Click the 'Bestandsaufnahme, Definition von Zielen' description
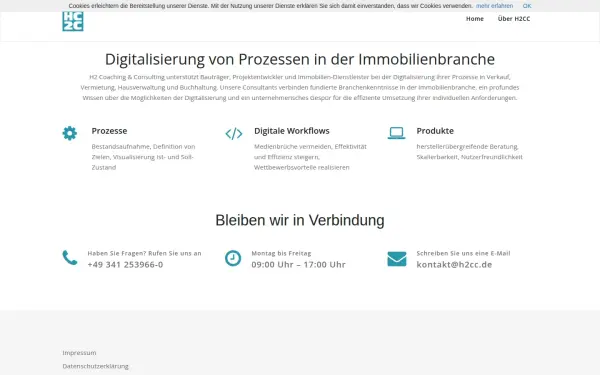The width and height of the screenshot is (600, 375). (143, 157)
